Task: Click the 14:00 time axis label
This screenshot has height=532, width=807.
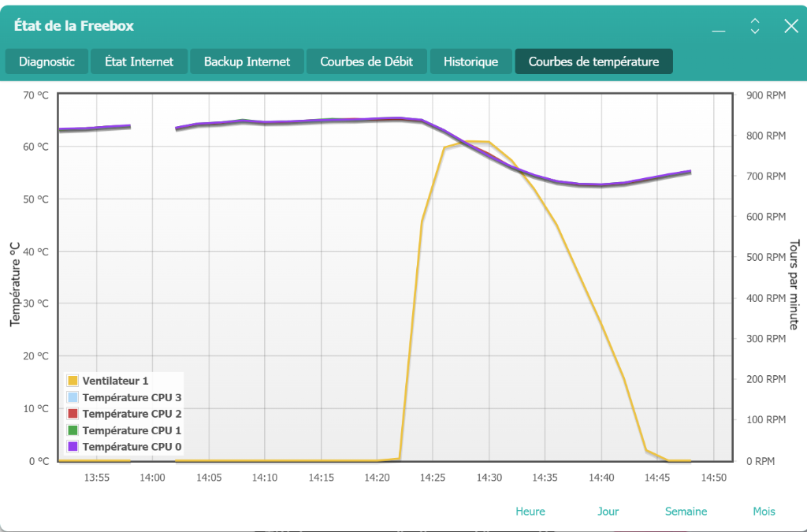Action: 152,478
